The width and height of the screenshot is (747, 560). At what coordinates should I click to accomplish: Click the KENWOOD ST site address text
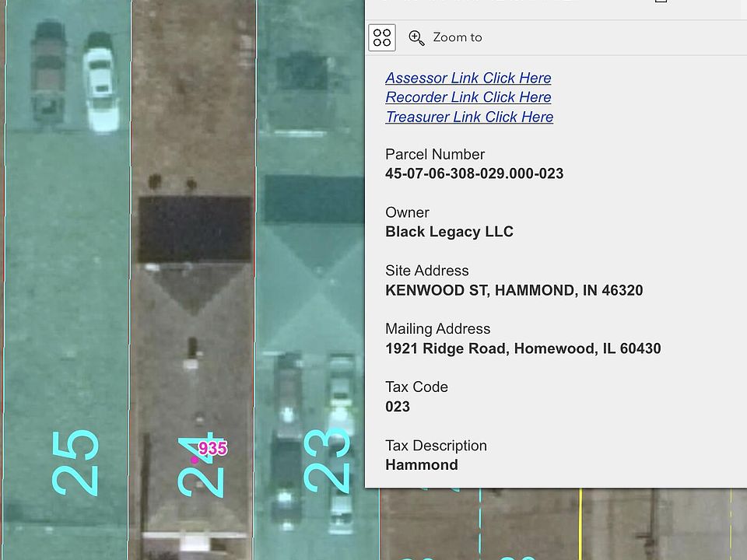(514, 290)
